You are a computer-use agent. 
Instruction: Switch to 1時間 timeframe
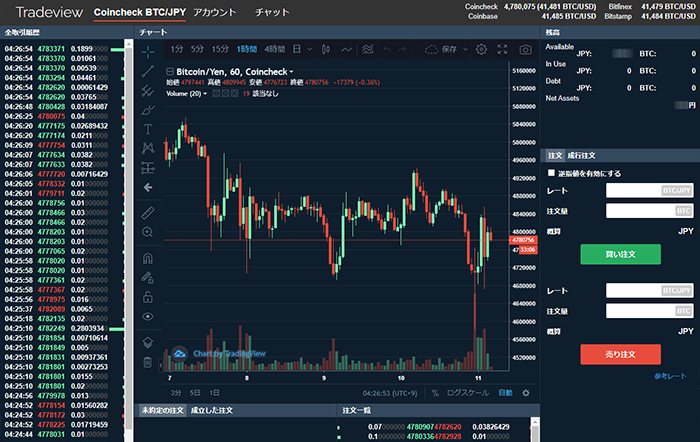[246, 50]
